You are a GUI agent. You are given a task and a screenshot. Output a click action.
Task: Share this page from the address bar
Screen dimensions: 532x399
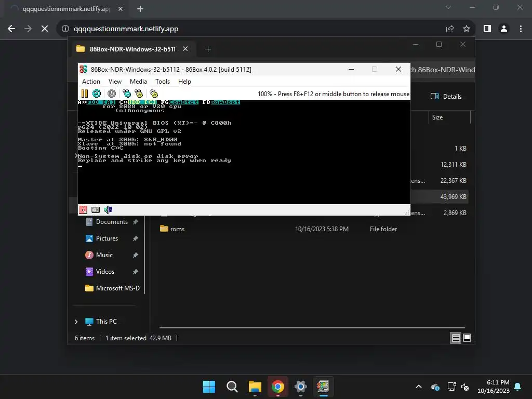[450, 29]
